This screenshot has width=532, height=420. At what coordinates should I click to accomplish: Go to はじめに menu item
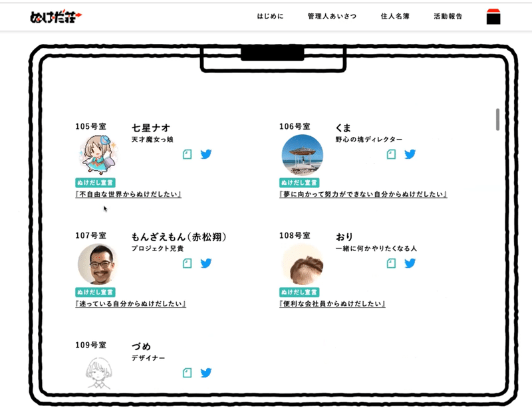click(x=270, y=16)
